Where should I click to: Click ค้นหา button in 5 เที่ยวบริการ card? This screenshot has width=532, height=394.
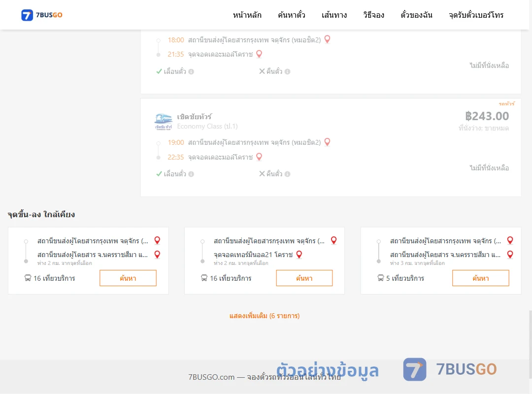[x=481, y=278]
